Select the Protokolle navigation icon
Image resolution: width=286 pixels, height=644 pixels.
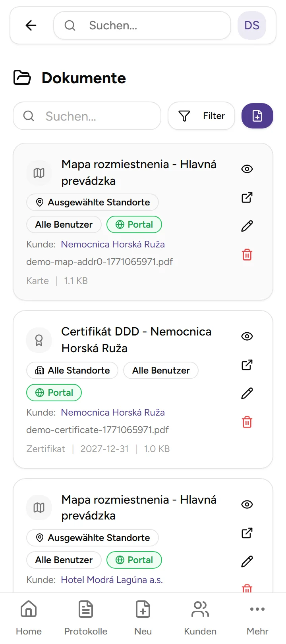(x=86, y=609)
